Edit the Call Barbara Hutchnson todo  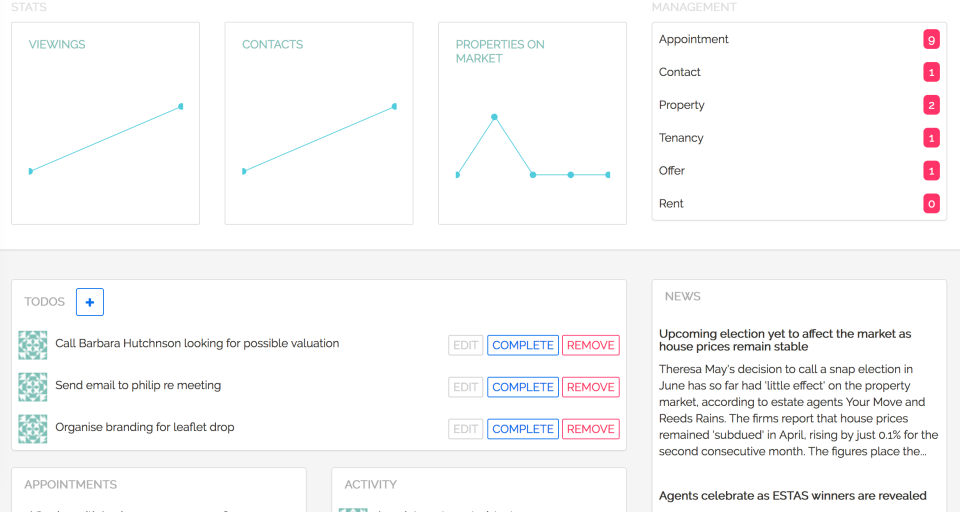pyautogui.click(x=466, y=345)
